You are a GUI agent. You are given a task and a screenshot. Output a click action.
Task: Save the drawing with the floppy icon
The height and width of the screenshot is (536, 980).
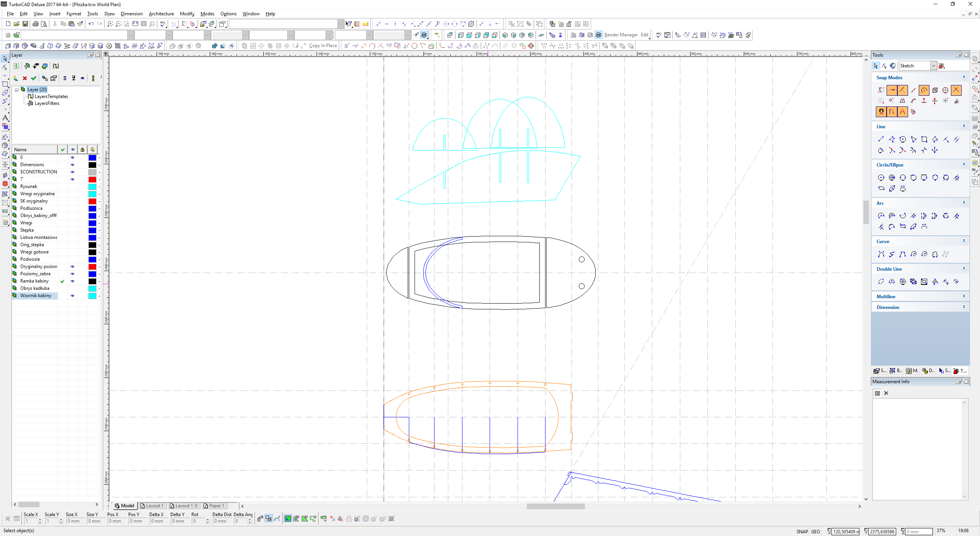25,24
